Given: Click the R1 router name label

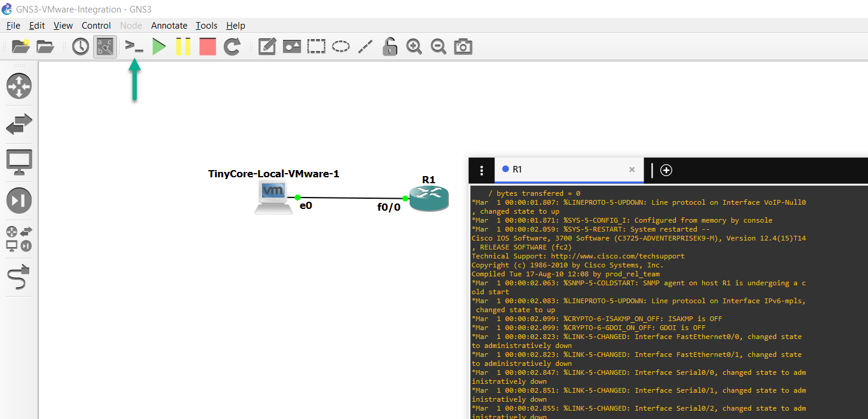Looking at the screenshot, I should [x=429, y=180].
